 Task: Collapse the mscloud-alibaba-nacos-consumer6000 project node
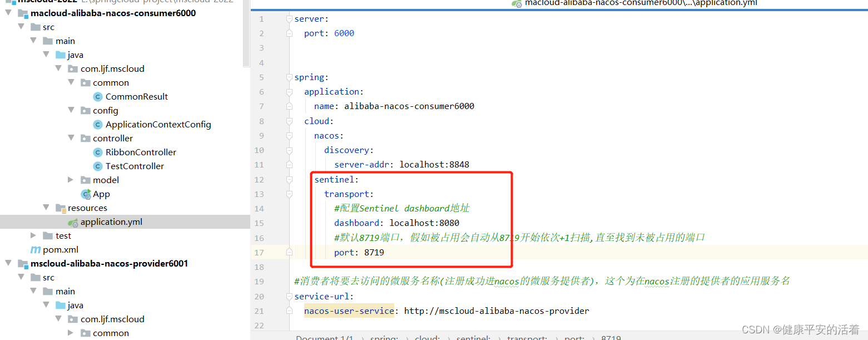coord(8,13)
